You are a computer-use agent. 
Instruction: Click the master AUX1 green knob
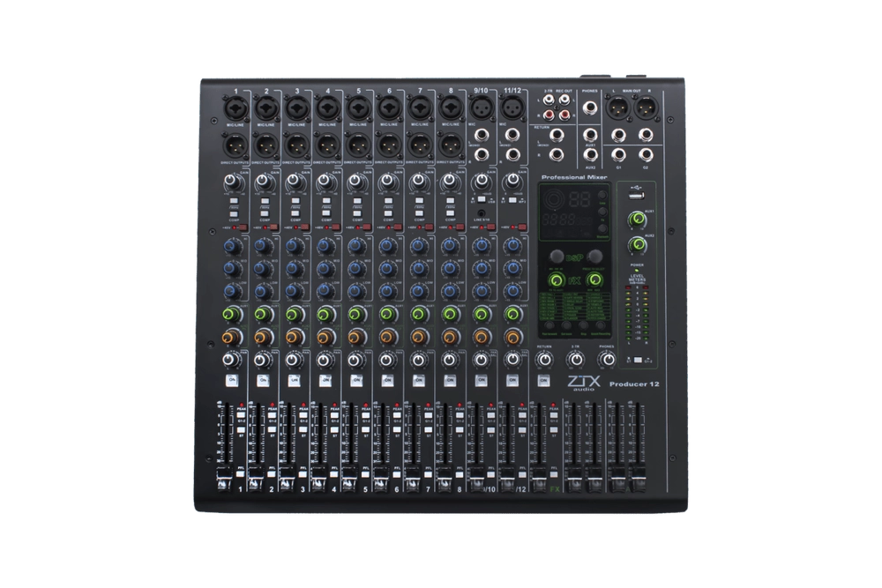tap(638, 220)
